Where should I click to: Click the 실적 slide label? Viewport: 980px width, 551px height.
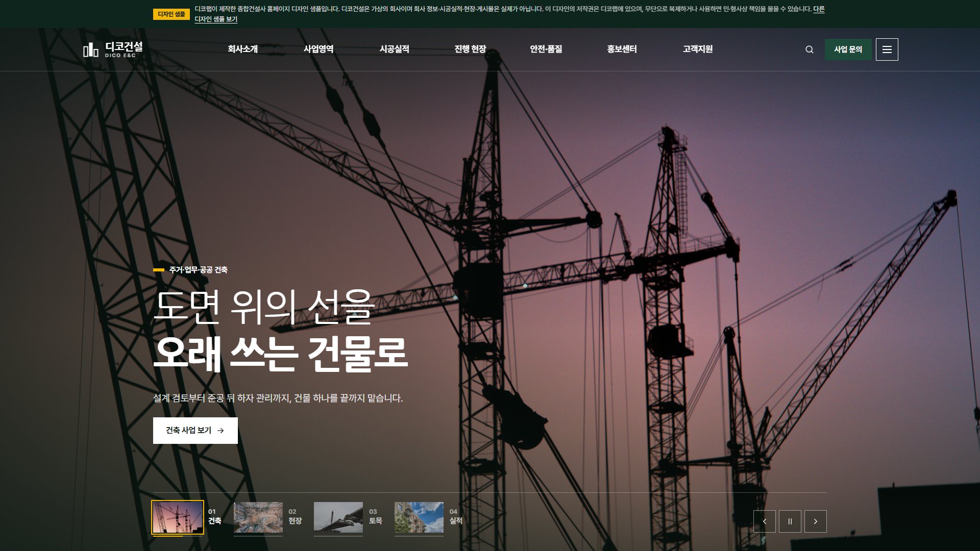point(456,521)
